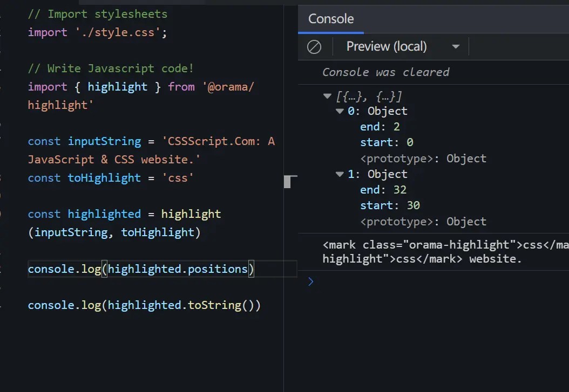
Task: Select the "start: 0" property
Action: click(x=387, y=142)
